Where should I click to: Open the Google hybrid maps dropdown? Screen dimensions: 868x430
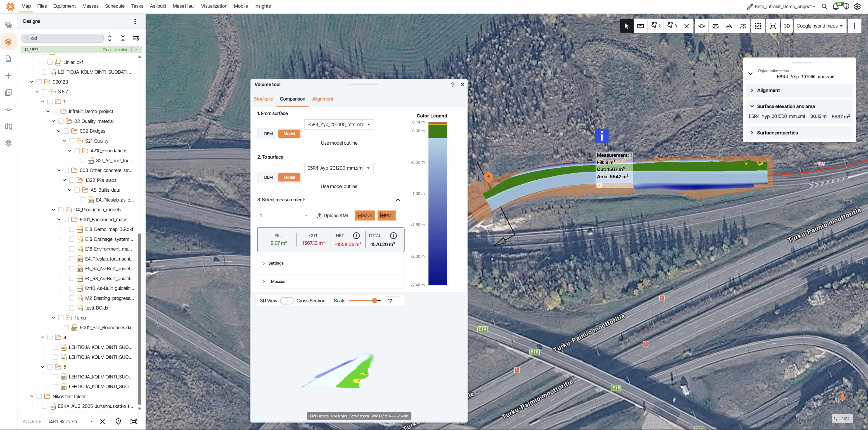coord(820,26)
